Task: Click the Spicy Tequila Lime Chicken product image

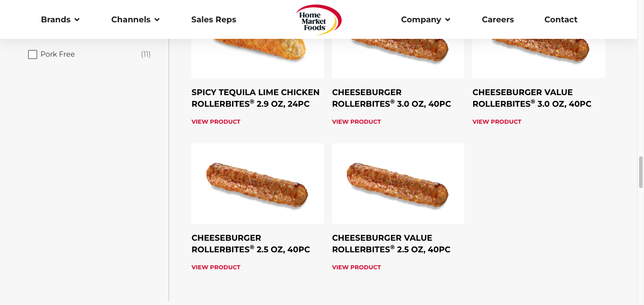Action: click(x=258, y=54)
